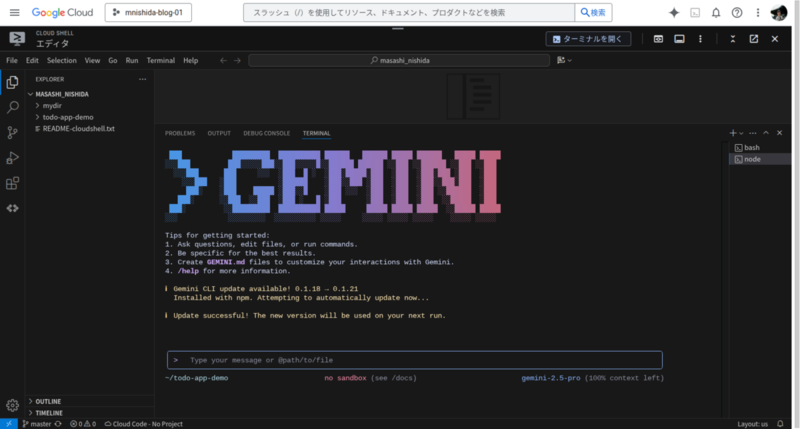Viewport: 800px width, 429px height.
Task: Add a new terminal with plus icon
Action: click(x=733, y=133)
